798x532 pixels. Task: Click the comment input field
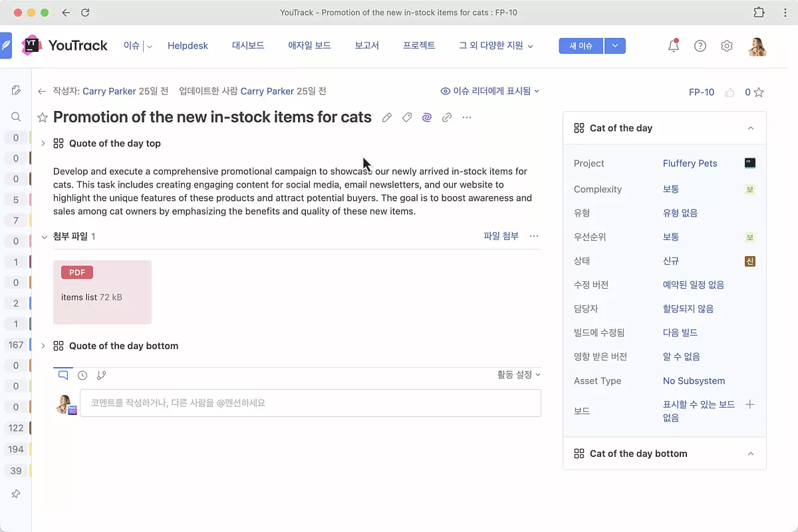point(310,403)
